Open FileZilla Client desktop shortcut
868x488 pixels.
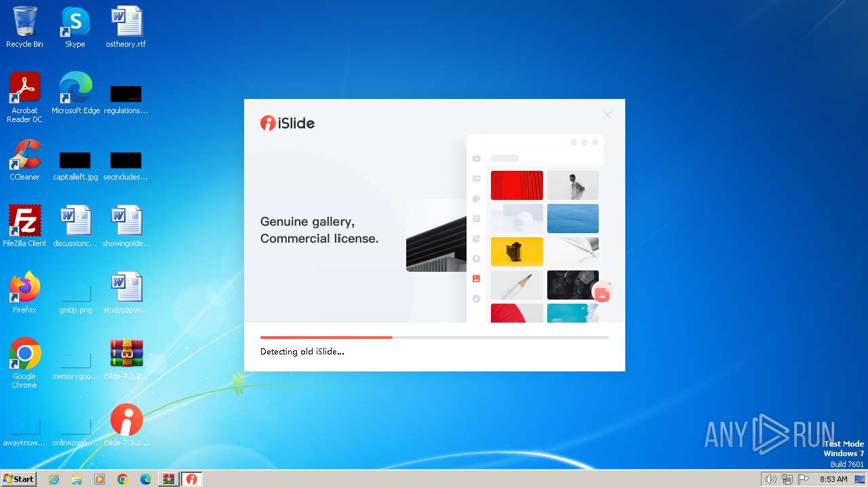click(x=24, y=226)
